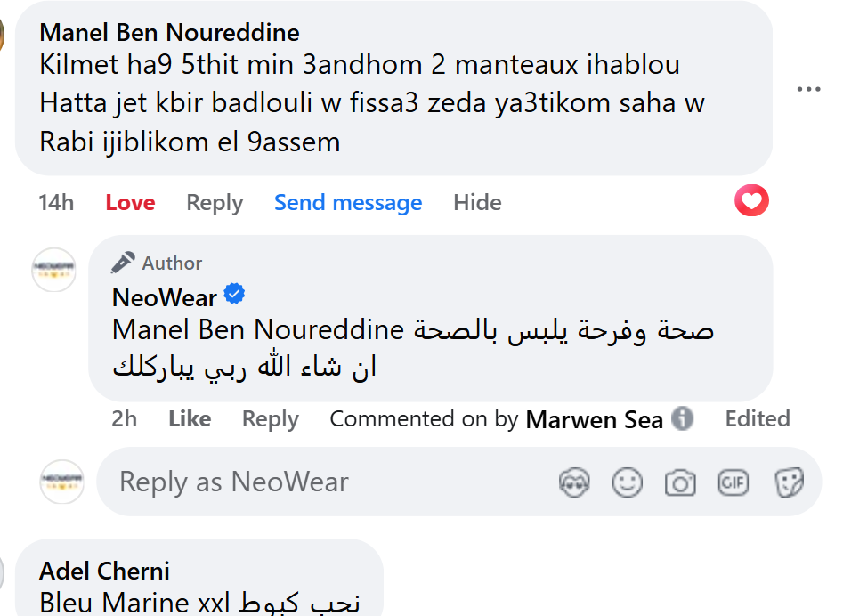Hide Manel Ben Noureddine's comment
This screenshot has height=616, width=843.
click(x=477, y=203)
